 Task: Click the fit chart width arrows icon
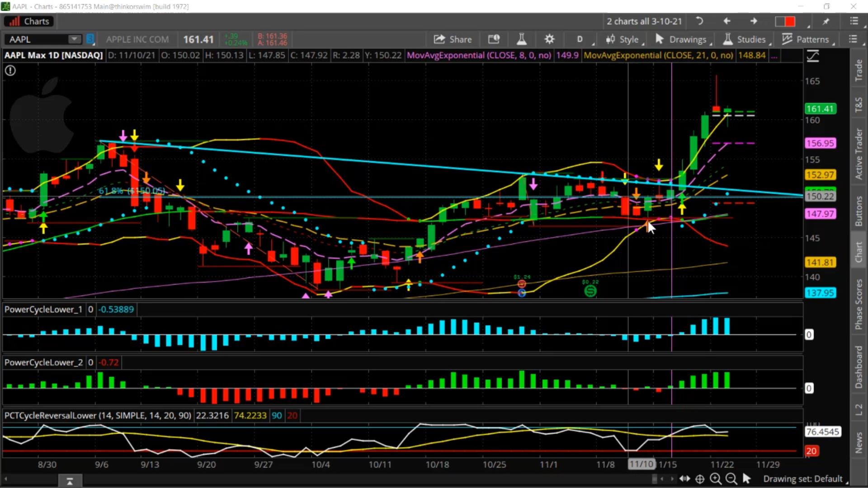coord(685,479)
